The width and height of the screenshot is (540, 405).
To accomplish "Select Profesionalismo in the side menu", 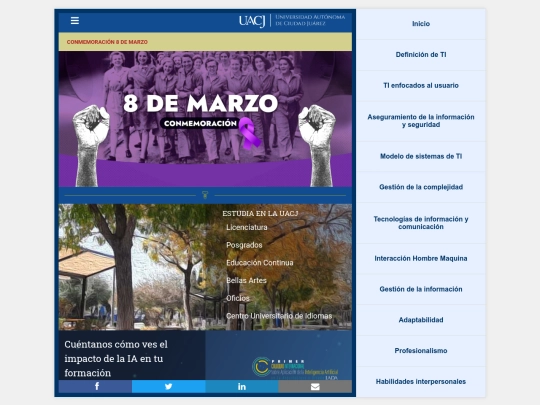I will (421, 351).
